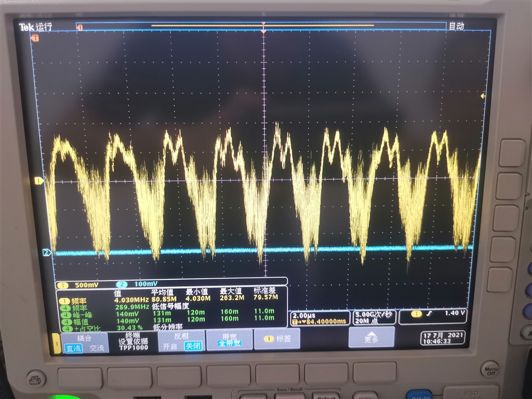Image resolution: width=532 pixels, height=399 pixels.
Task: Click the 2.00µs timebase readout
Action: [304, 315]
